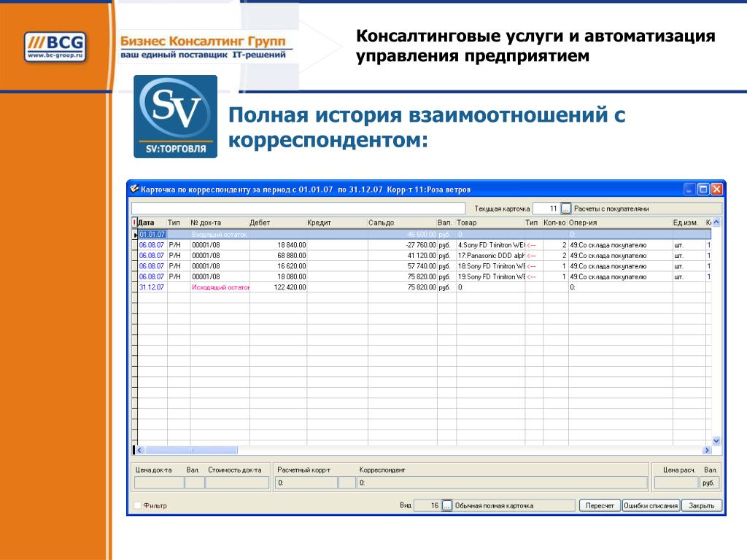The image size is (747, 560).
Task: Click the saldo value 57 740.00
Action: [x=422, y=265]
